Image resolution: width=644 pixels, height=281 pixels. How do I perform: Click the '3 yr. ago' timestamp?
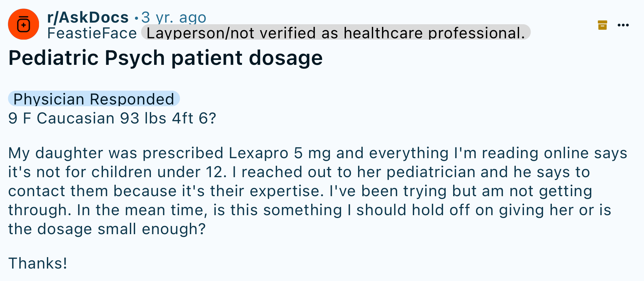174,17
